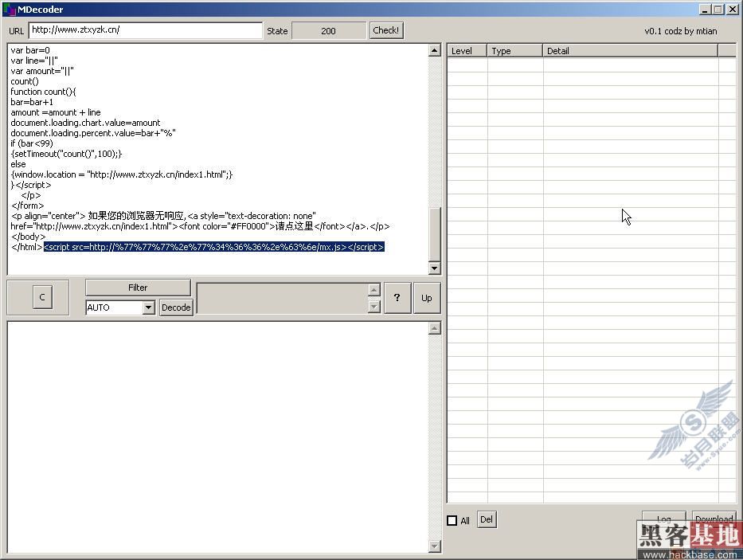743x560 pixels.
Task: Open the AUTO dropdown arrow
Action: [148, 307]
